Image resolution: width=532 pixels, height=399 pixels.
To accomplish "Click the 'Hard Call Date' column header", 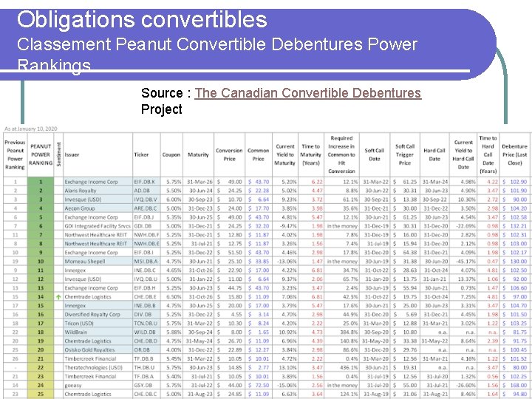I will 434,154.
